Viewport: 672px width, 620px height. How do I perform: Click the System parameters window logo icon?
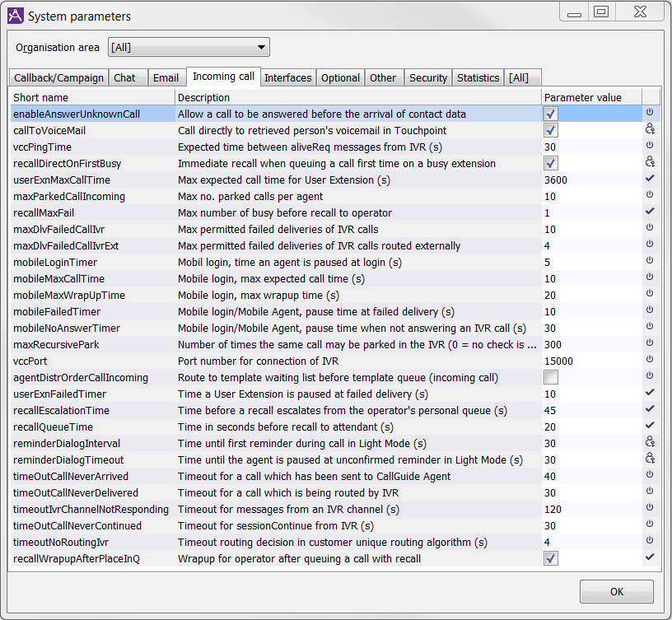tap(16, 16)
